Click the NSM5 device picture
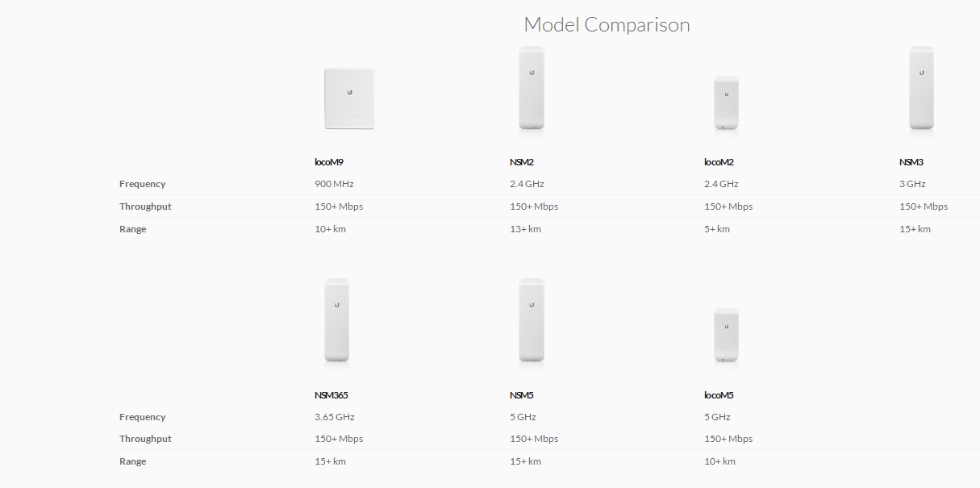 coord(531,321)
